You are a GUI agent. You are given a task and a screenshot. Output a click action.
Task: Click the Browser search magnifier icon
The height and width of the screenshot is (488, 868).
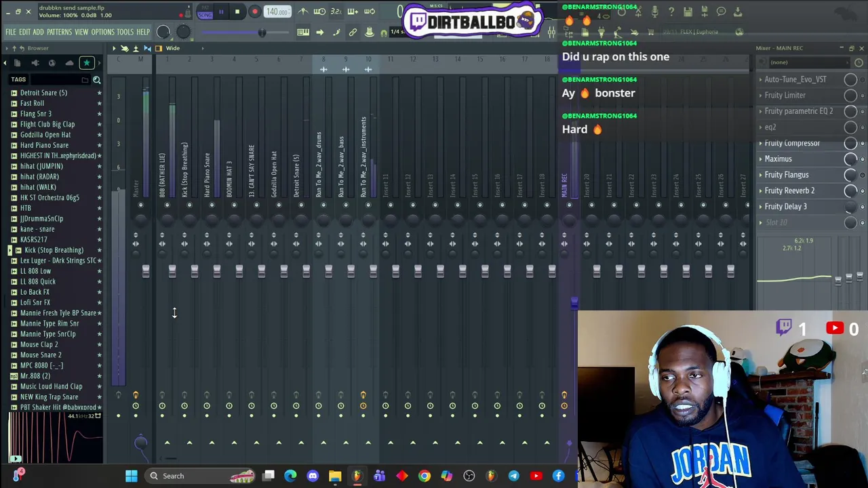96,80
